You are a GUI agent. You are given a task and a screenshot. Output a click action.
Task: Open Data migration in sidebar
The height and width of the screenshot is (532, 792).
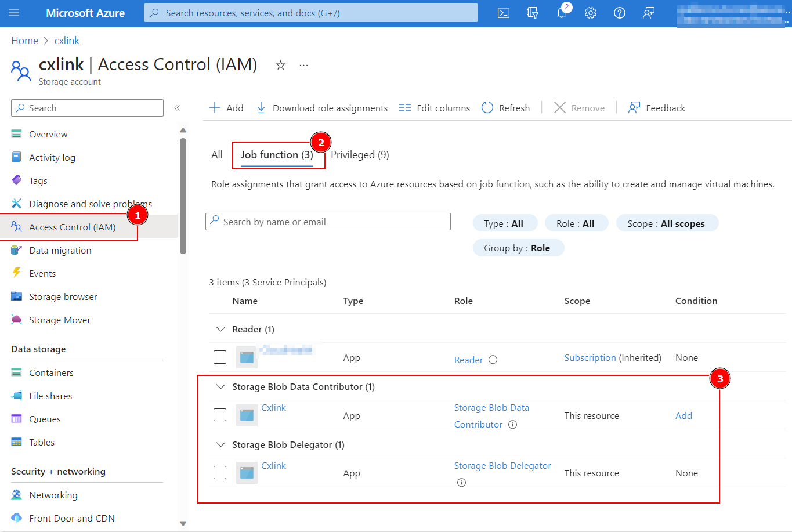[x=60, y=250]
